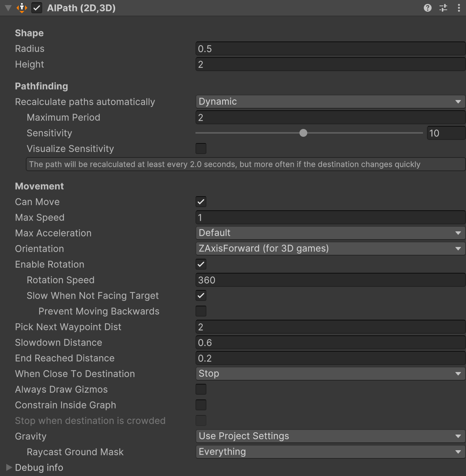Screen dimensions: 466x476
Task: Open help for the AIPath component
Action: click(427, 8)
